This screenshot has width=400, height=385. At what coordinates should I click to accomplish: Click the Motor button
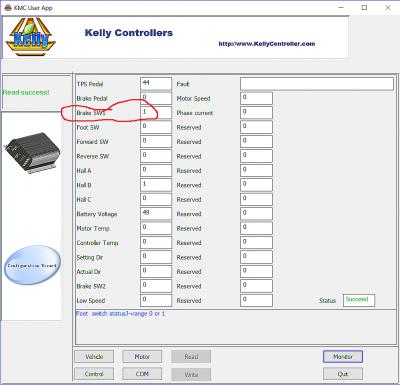coord(142,357)
